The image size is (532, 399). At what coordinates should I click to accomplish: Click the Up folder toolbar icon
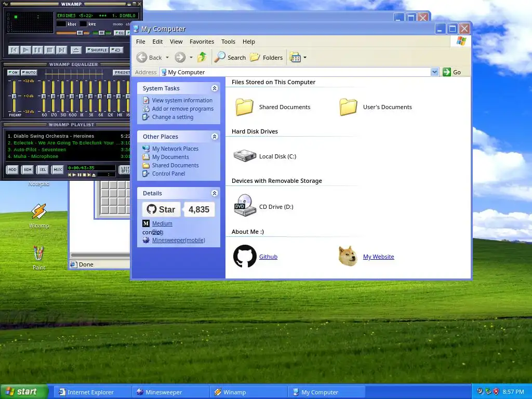click(x=202, y=57)
